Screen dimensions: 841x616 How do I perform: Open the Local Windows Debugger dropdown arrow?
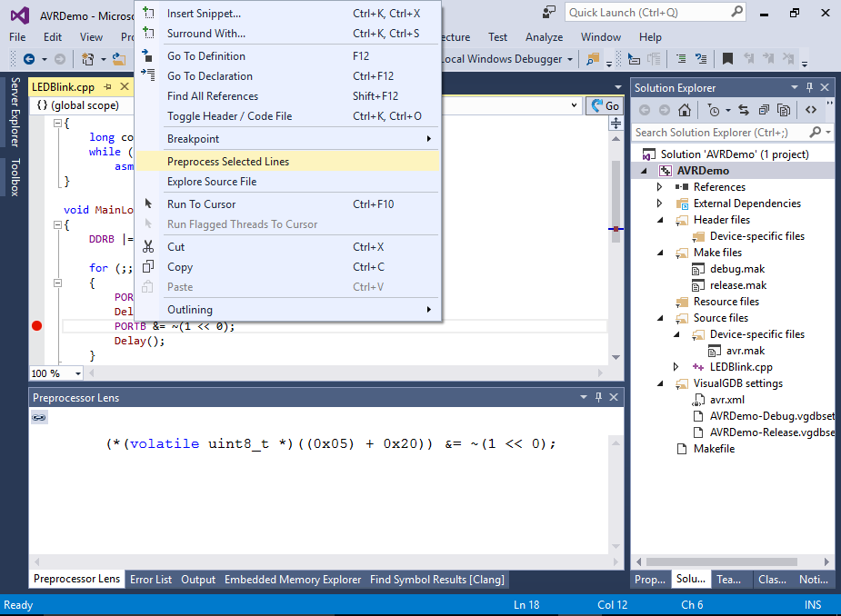tap(569, 59)
